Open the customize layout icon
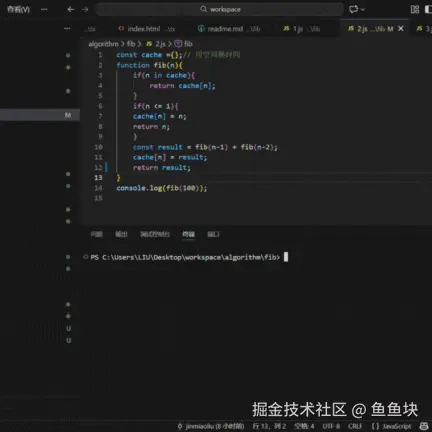Screen dimensions: 432x432 415,9
